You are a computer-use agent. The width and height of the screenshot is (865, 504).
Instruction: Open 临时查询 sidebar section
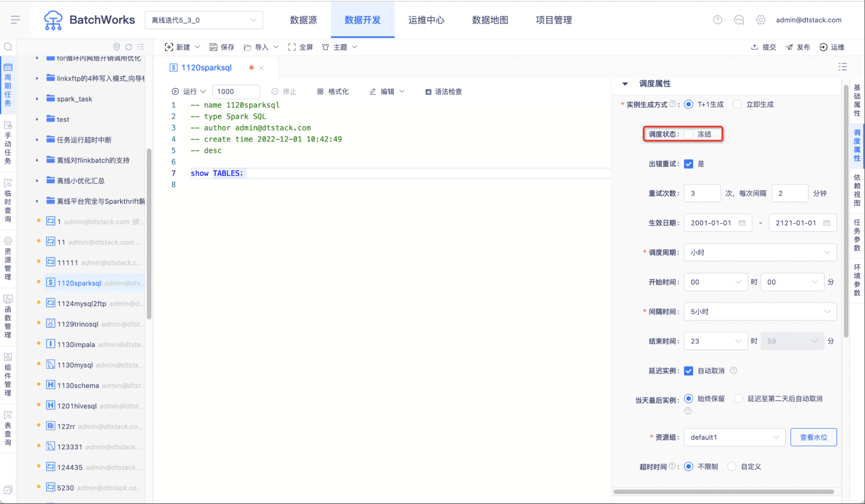click(x=8, y=201)
